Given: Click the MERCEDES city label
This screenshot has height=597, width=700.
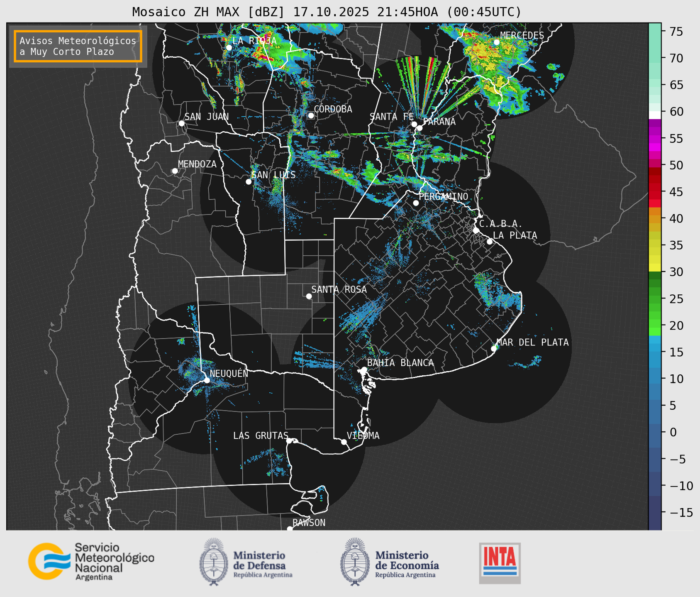Looking at the screenshot, I should click(522, 35).
